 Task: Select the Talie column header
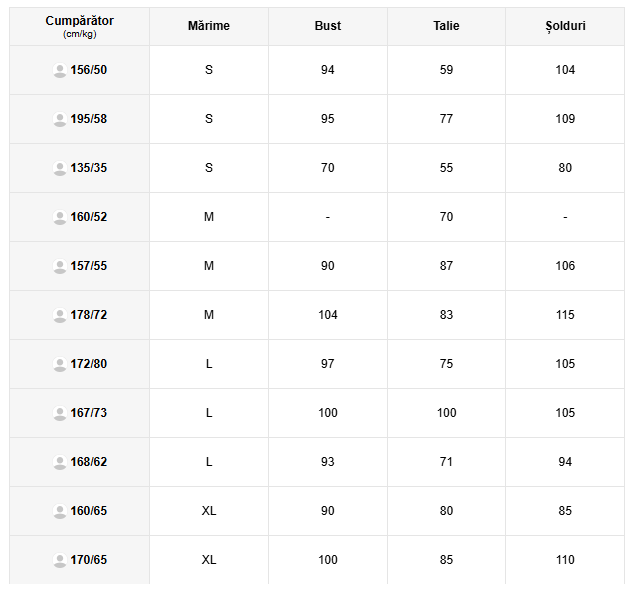(446, 26)
